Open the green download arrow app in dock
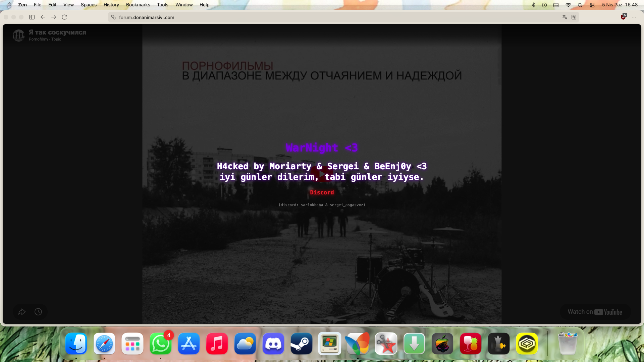 click(x=414, y=344)
